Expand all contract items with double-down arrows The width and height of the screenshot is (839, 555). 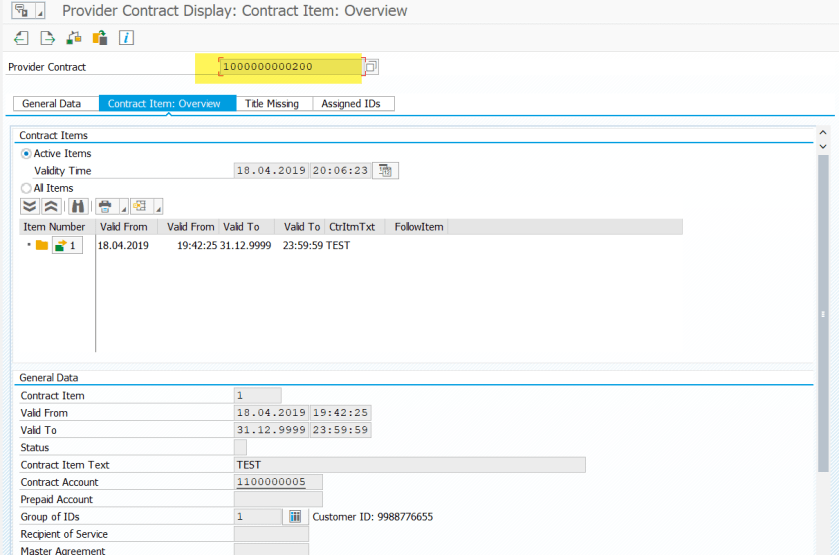tap(30, 206)
